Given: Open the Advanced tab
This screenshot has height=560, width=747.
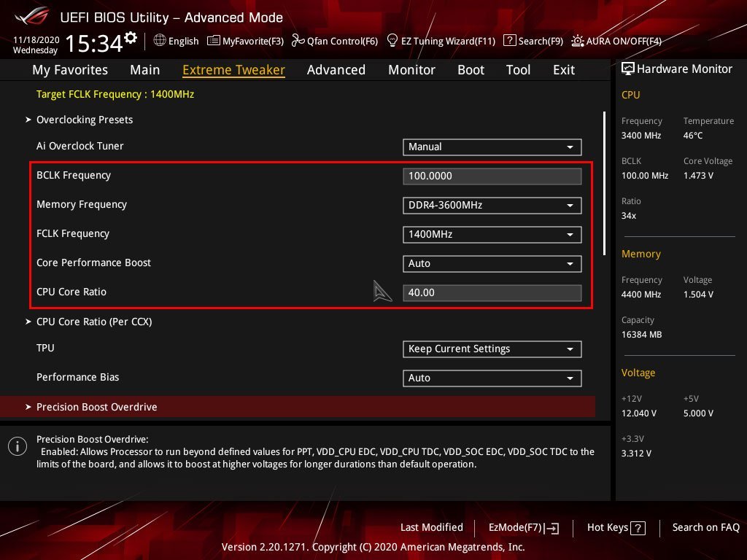Looking at the screenshot, I should [x=336, y=70].
